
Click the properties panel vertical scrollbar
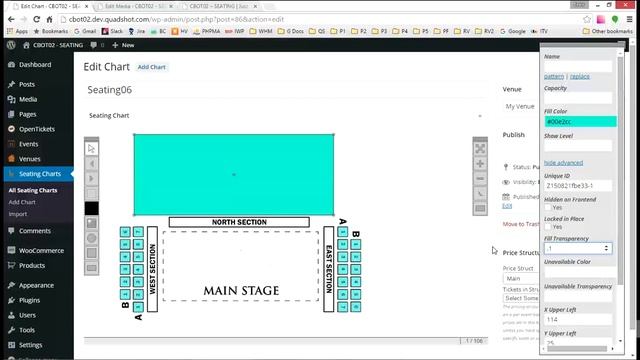pos(620,170)
